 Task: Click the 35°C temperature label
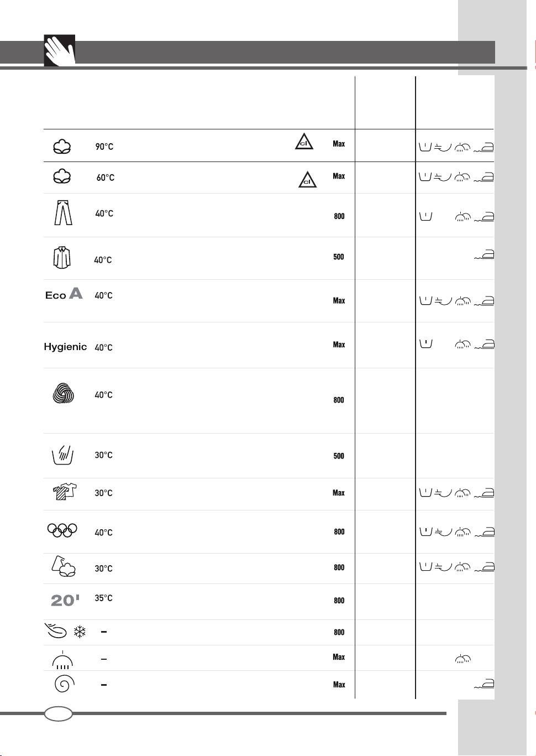click(103, 598)
